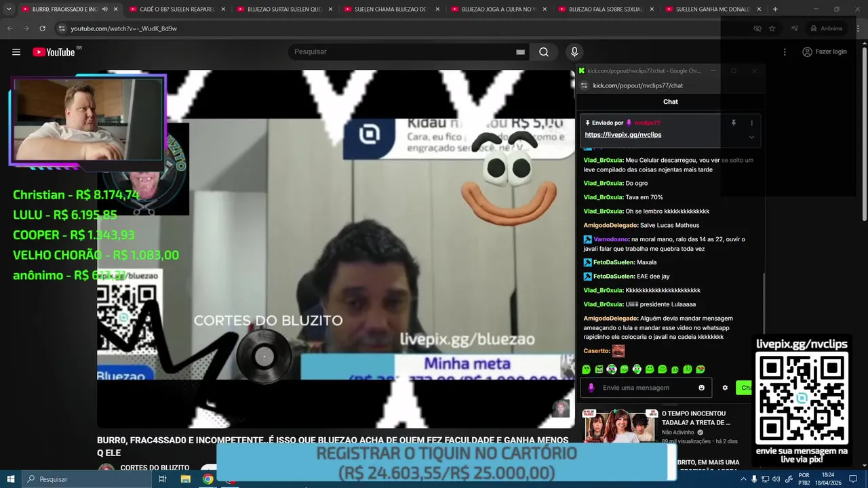The image size is (868, 488).
Task: Open the notification center icon
Action: 853,479
